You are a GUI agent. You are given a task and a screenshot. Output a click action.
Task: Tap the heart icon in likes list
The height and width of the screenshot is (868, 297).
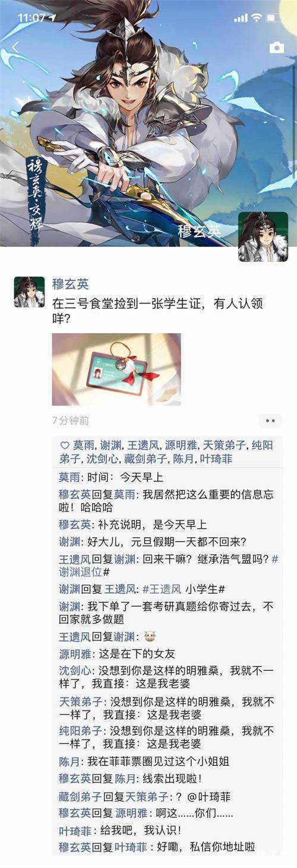(64, 445)
